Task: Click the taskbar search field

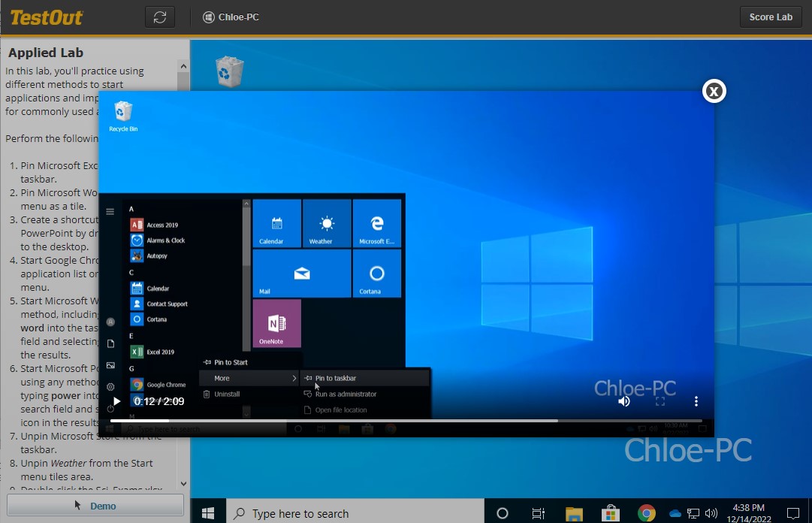Action: coord(353,513)
